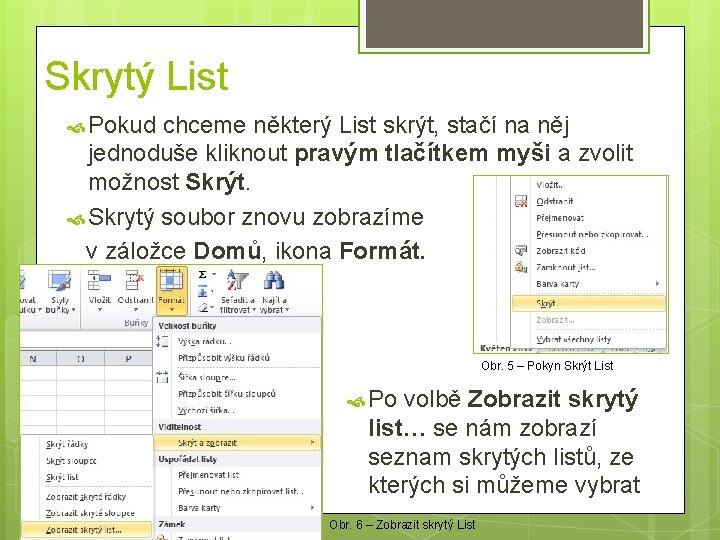Click the Květen sheet tab
Screen dimensions: 720x540
point(495,348)
